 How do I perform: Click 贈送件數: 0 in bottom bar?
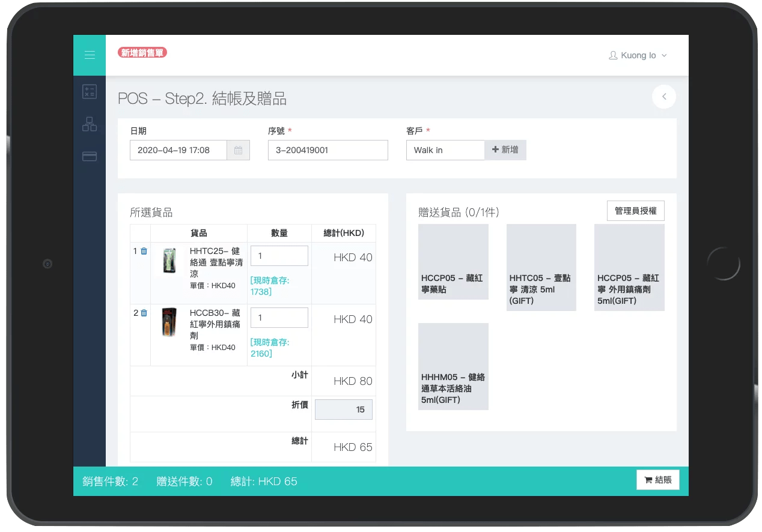184,481
